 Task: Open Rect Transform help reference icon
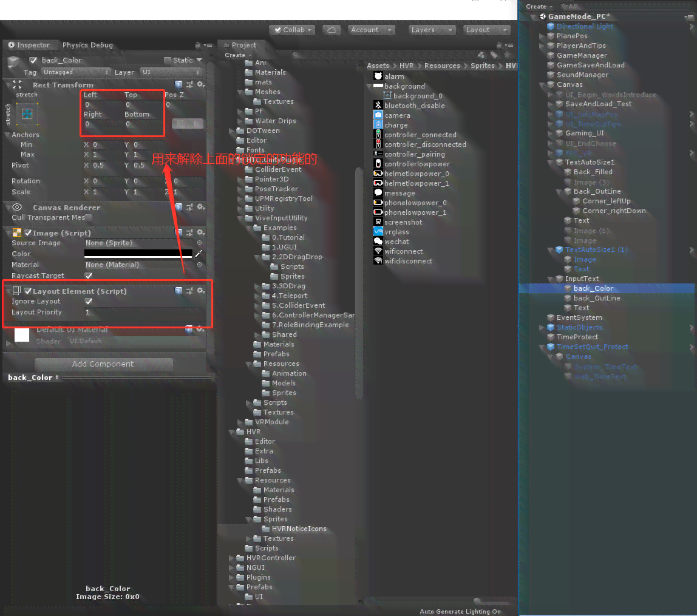click(178, 84)
